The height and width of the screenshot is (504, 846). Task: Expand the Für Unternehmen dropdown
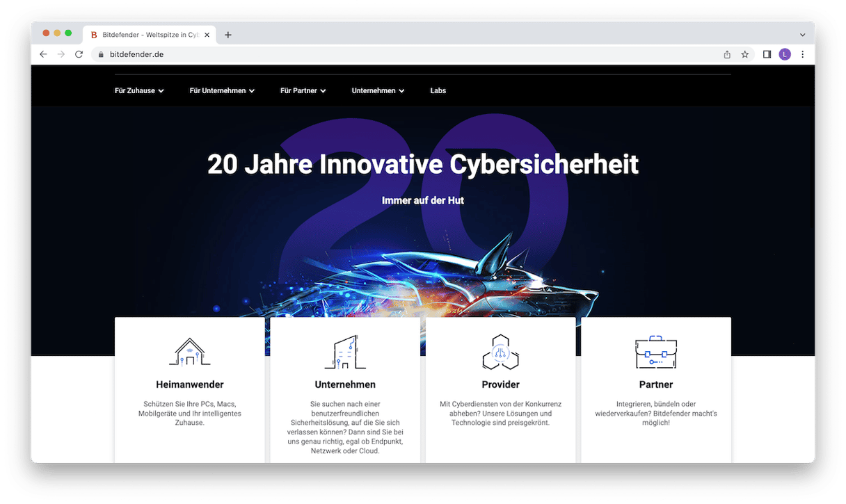tap(222, 90)
